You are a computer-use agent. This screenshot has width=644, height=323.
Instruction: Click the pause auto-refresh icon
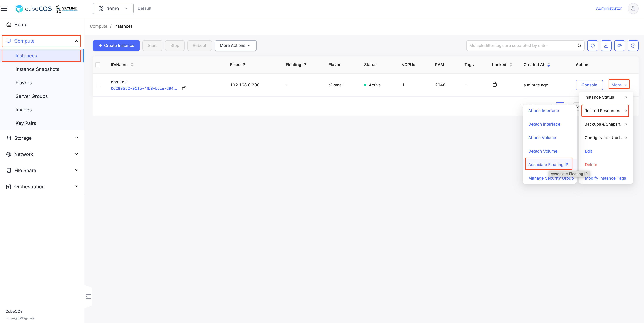[633, 45]
